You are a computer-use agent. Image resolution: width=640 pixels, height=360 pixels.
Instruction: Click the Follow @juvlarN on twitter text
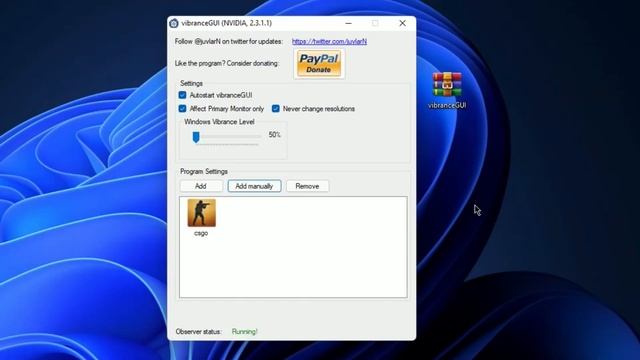click(229, 41)
